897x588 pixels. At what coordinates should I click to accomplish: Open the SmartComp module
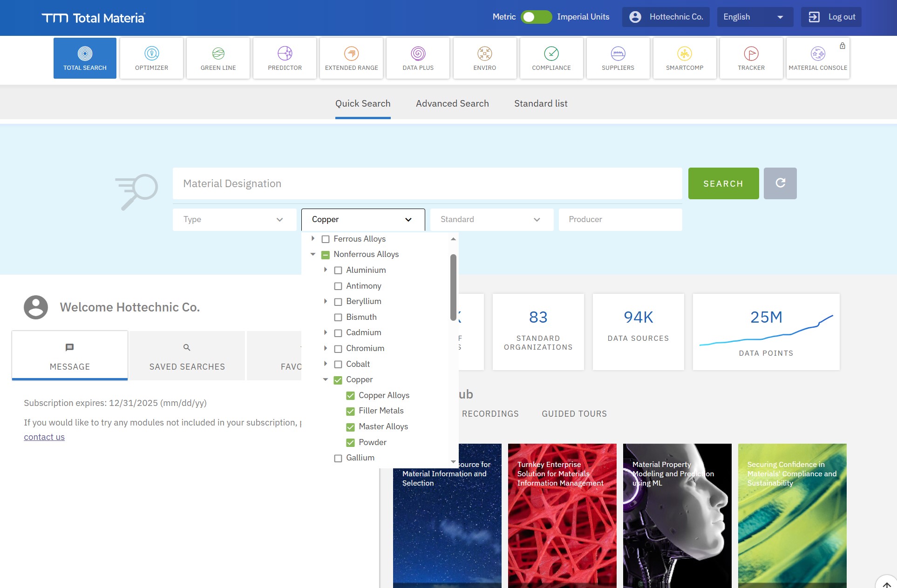tap(684, 58)
